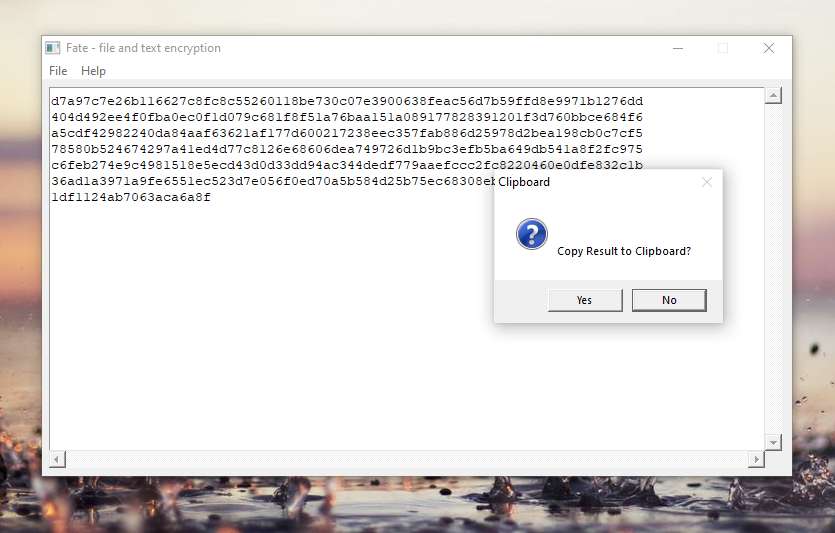This screenshot has width=835, height=533.
Task: Click the vertical scrollbar down arrow
Action: 773,442
